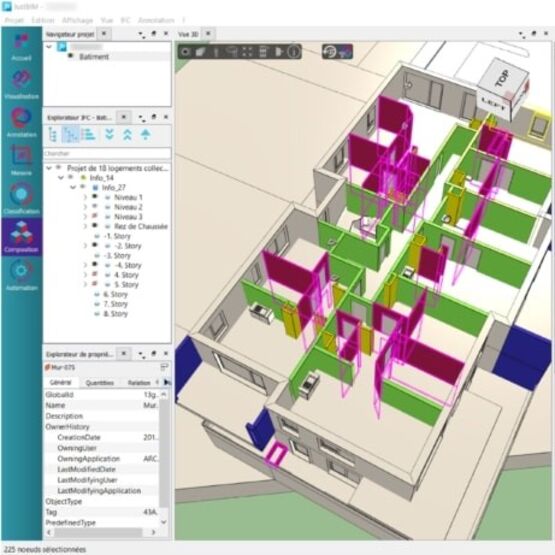Click the third list view mode icon
This screenshot has height=555, width=555.
click(88, 135)
